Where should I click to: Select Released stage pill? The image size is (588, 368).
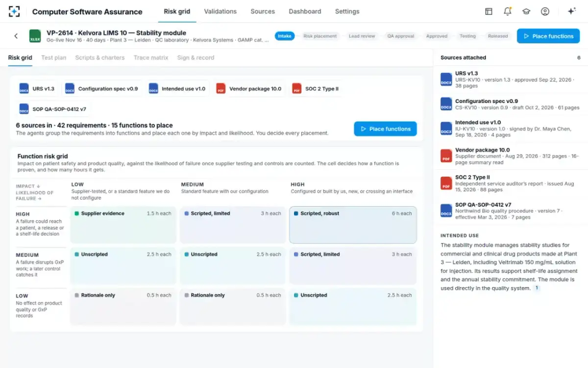498,36
